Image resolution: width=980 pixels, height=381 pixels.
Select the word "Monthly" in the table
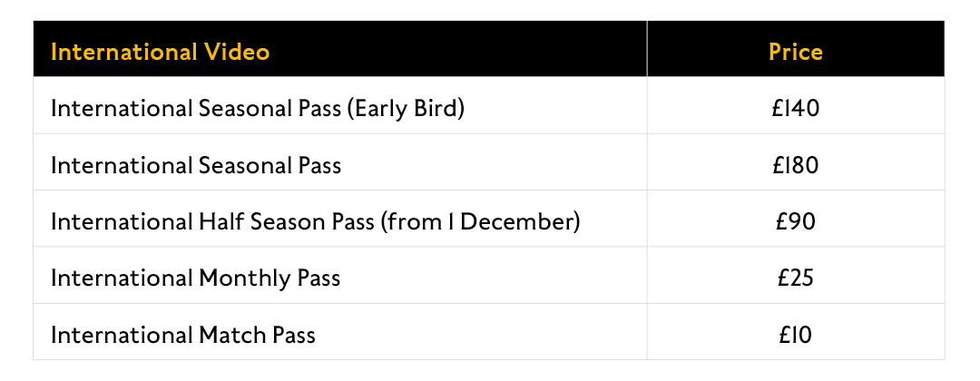pyautogui.click(x=244, y=278)
